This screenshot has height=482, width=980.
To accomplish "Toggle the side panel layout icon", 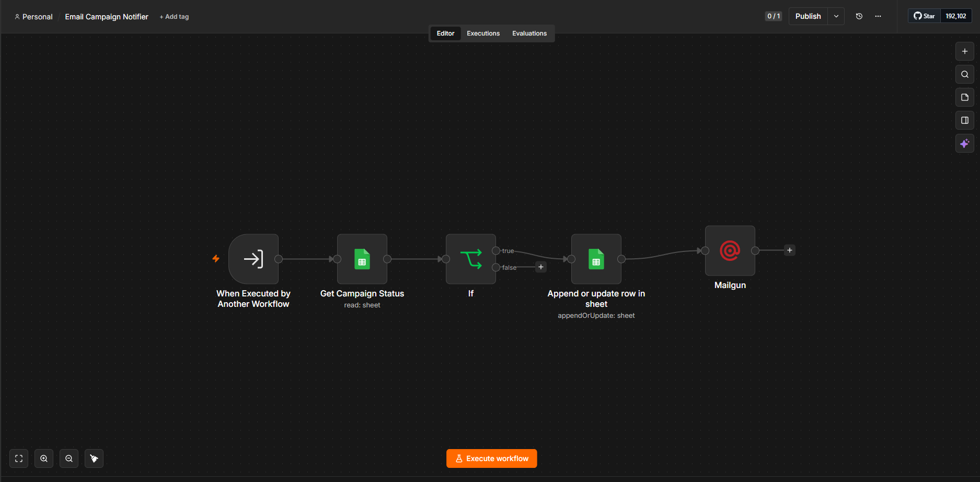I will coord(965,120).
